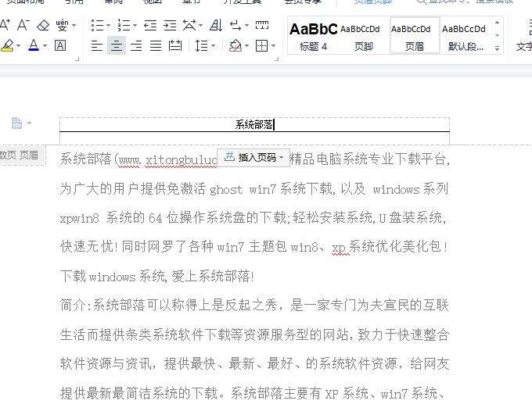
Task: Click the line starting 为广大的用户提供免激活
Action: click(253, 189)
